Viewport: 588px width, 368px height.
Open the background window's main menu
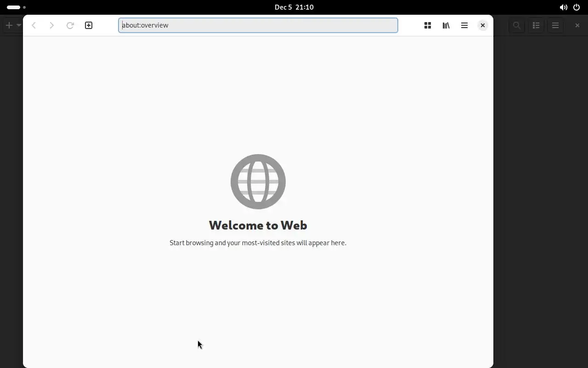click(555, 25)
